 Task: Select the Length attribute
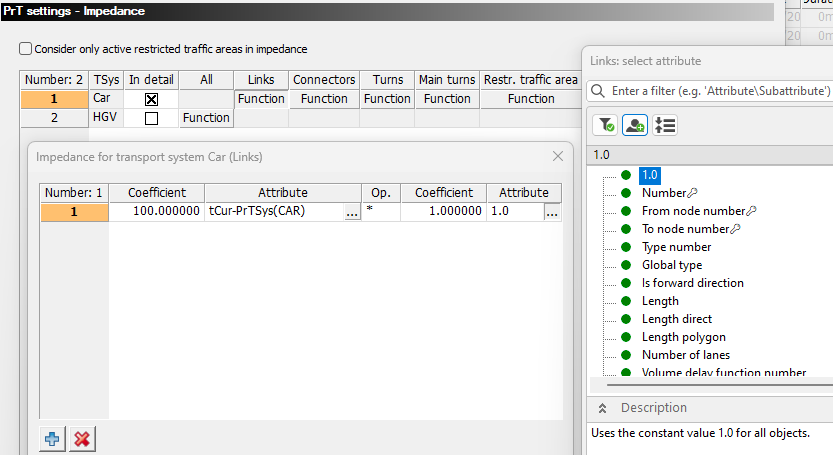point(660,301)
